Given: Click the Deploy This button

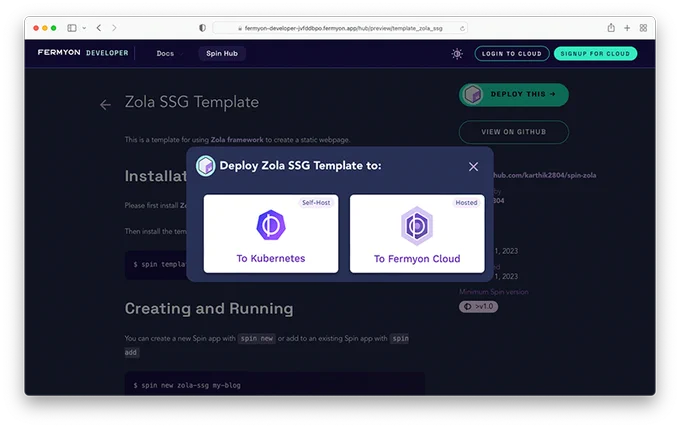Looking at the screenshot, I should coord(513,95).
